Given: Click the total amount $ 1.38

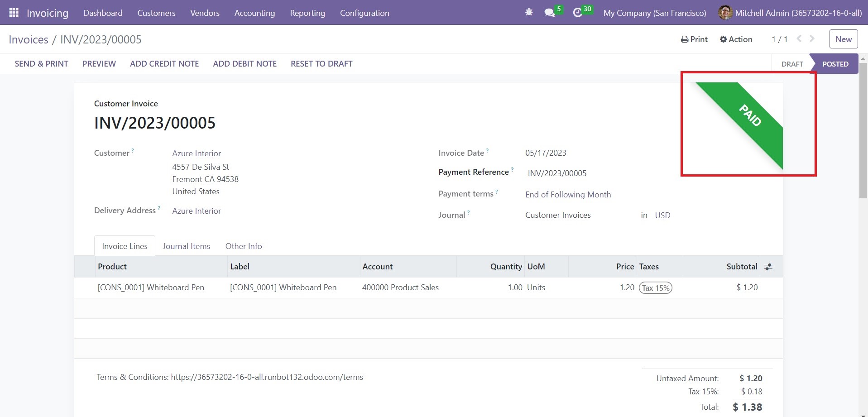Looking at the screenshot, I should 747,407.
